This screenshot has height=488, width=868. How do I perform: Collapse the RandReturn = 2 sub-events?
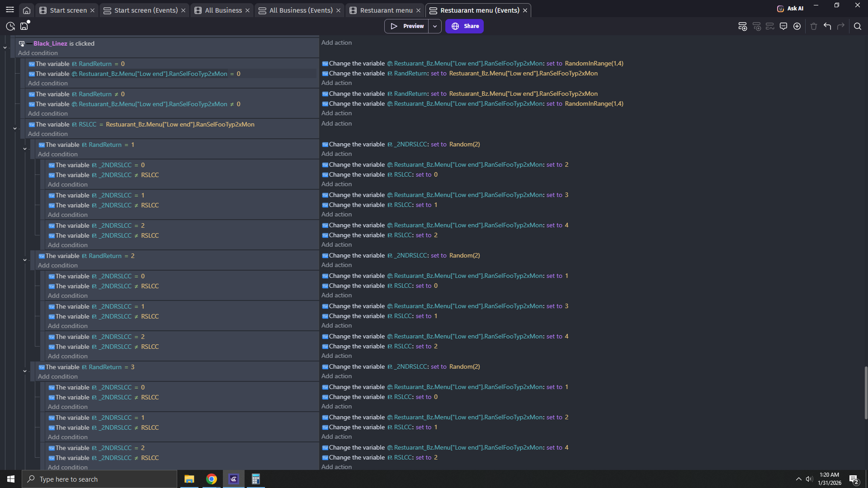click(25, 260)
